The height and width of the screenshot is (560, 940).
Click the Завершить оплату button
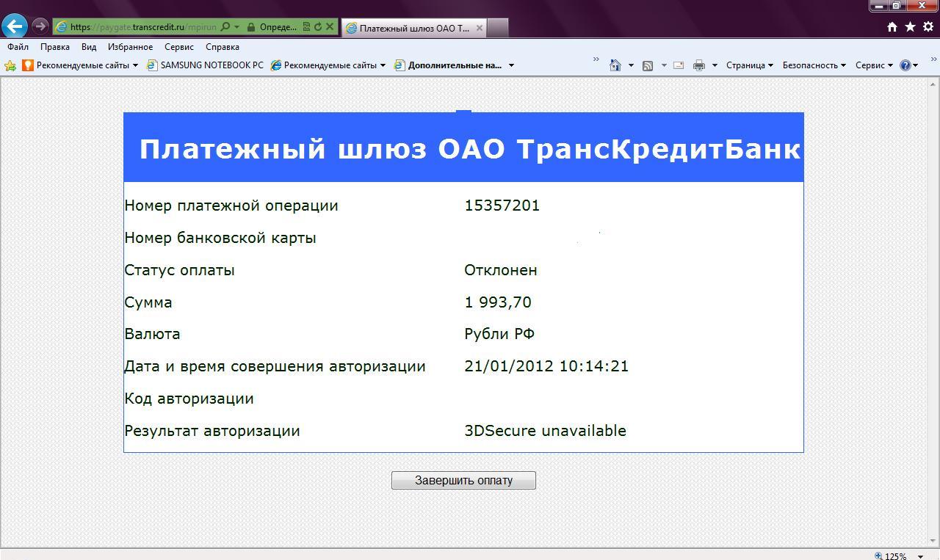463,480
